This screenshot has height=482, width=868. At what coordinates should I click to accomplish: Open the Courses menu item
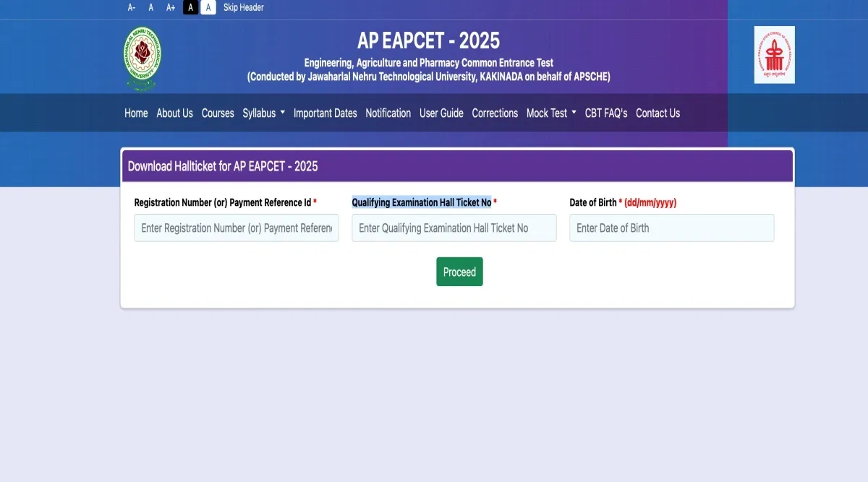coord(218,113)
